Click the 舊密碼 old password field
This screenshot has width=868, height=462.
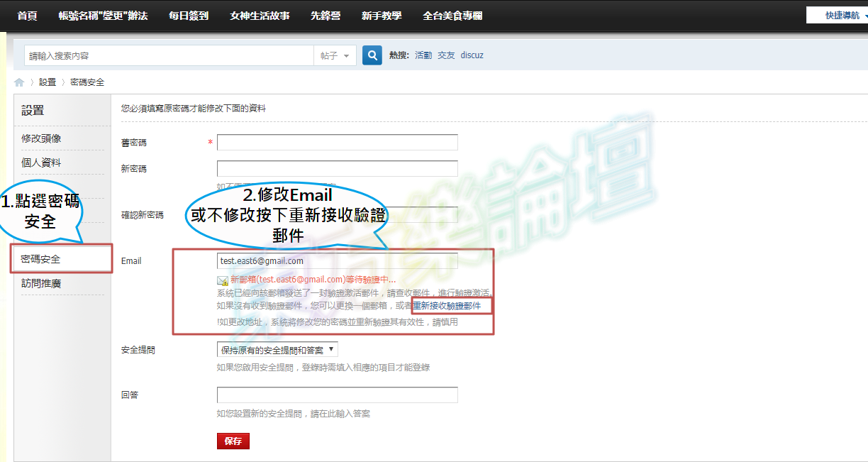point(338,143)
